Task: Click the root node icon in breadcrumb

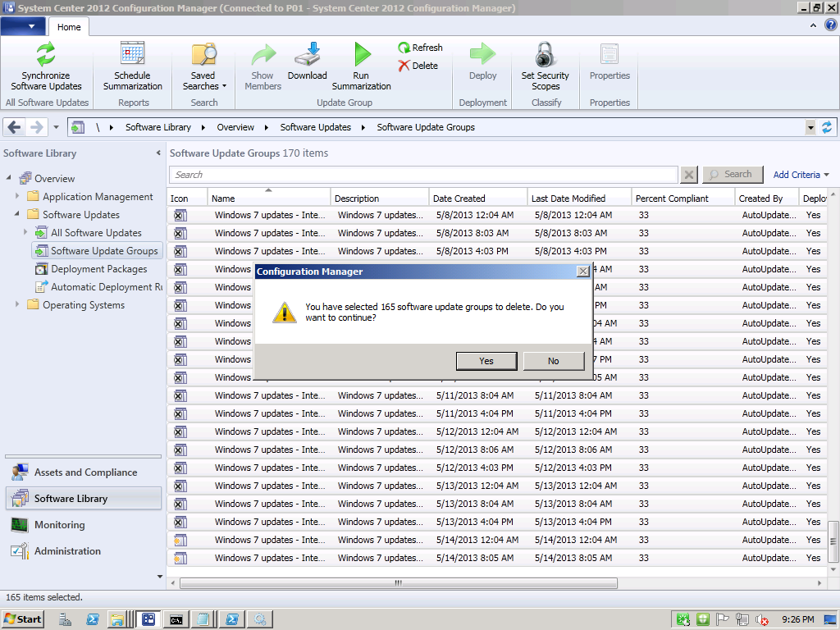Action: [x=78, y=127]
